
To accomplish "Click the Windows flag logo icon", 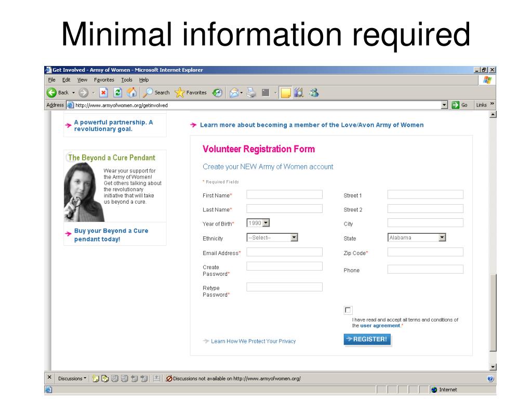I will click(487, 80).
